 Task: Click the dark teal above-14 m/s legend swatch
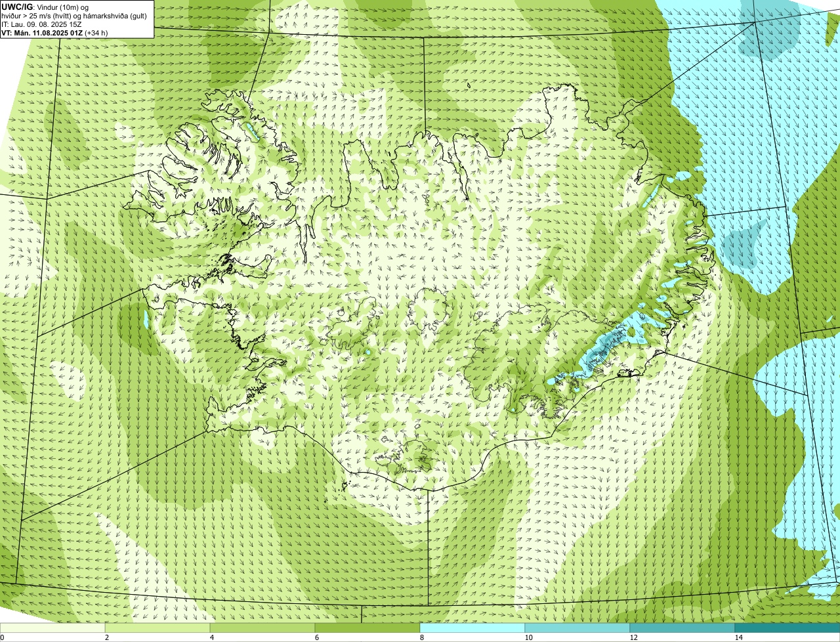[x=787, y=628]
